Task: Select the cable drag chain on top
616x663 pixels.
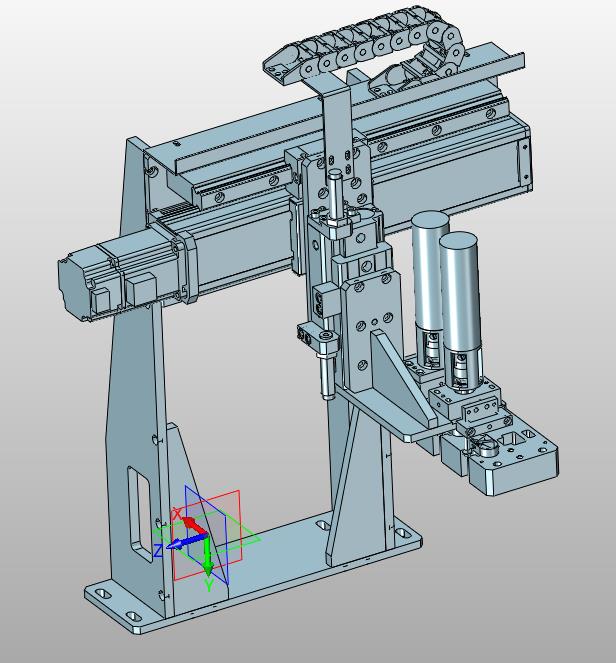Action: coord(366,49)
